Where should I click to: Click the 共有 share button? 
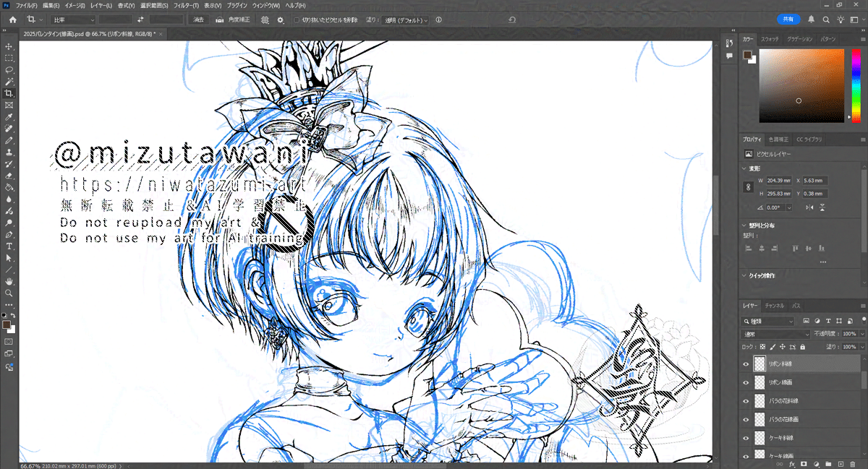click(x=788, y=20)
